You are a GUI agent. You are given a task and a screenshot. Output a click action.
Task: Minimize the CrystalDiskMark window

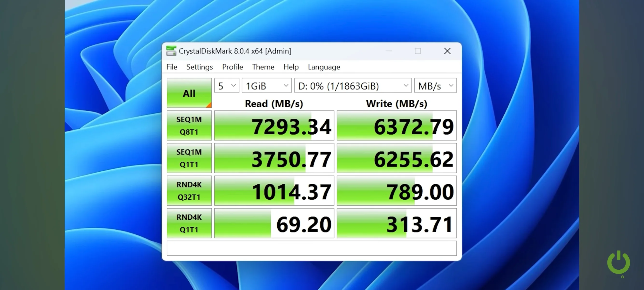pyautogui.click(x=389, y=51)
